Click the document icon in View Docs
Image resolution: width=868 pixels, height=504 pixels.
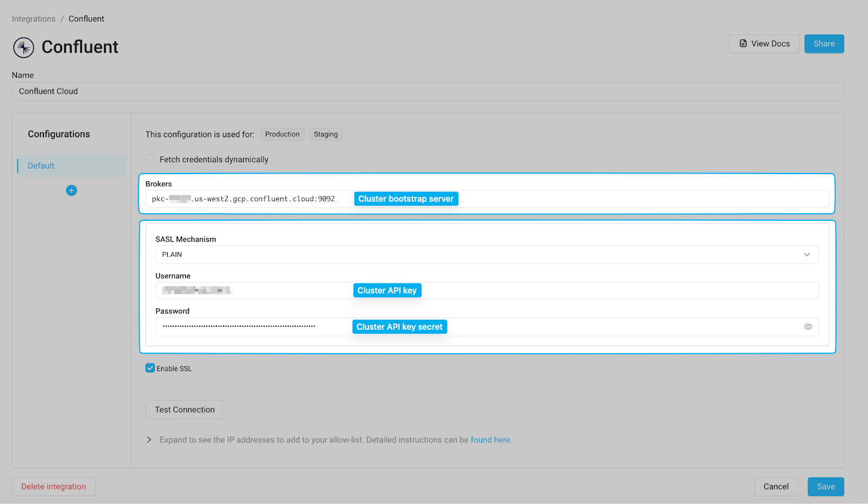743,43
